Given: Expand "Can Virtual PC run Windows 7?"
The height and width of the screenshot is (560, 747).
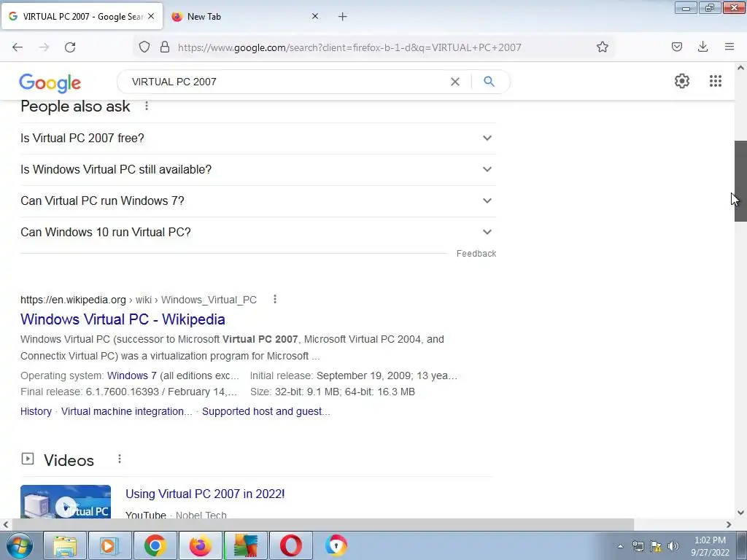Looking at the screenshot, I should 258,201.
